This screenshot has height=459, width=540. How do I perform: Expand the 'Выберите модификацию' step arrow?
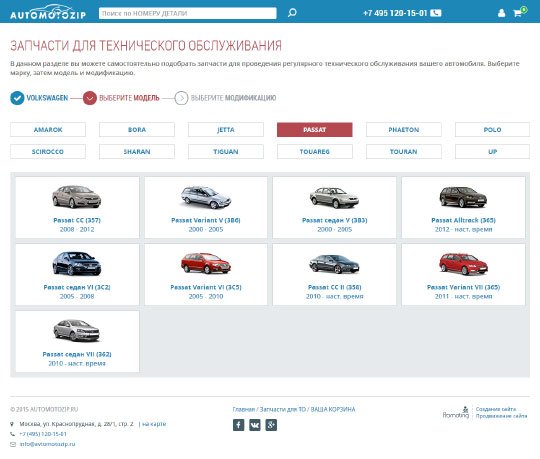[x=181, y=98]
